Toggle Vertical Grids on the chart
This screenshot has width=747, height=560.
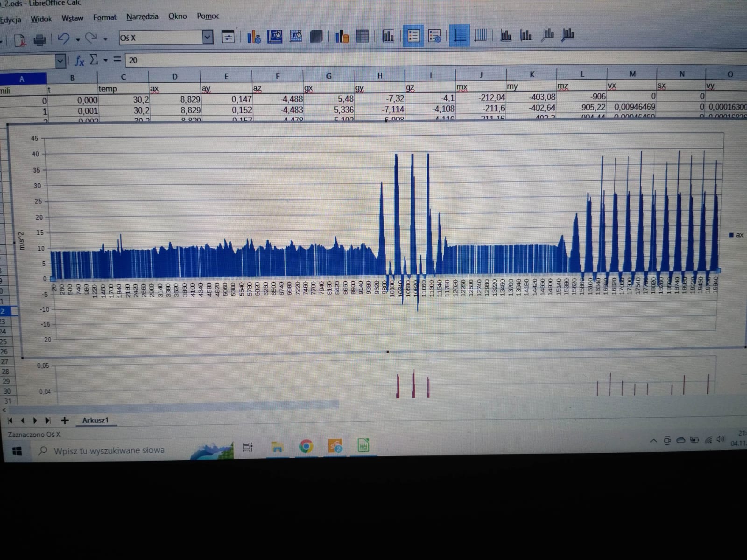(480, 35)
